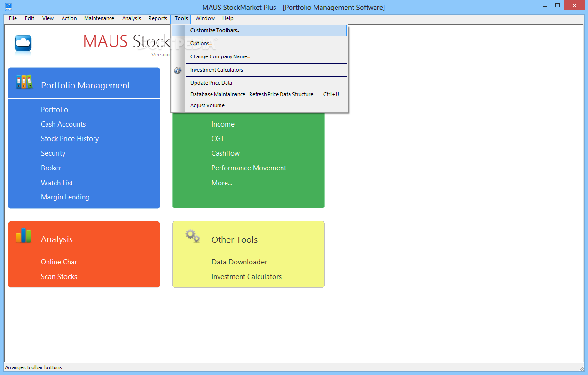Open the Portfolio link

point(55,110)
